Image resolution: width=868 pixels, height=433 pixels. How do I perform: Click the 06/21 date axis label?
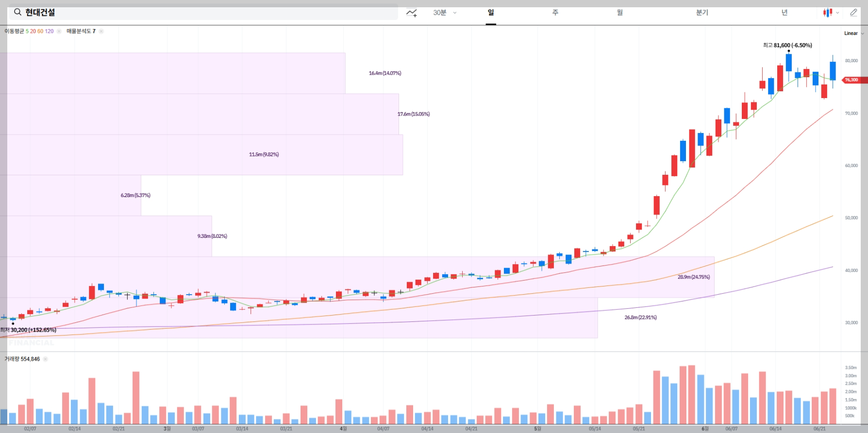pyautogui.click(x=819, y=429)
